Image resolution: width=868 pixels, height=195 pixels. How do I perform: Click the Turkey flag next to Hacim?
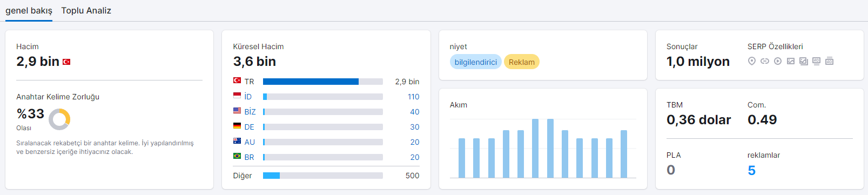pos(66,62)
